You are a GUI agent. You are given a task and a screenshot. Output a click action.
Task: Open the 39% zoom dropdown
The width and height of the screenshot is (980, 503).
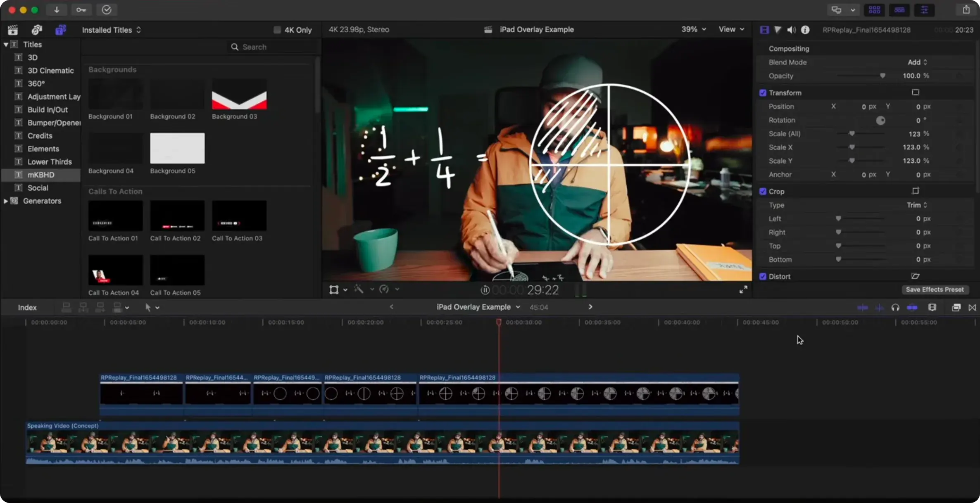point(694,29)
